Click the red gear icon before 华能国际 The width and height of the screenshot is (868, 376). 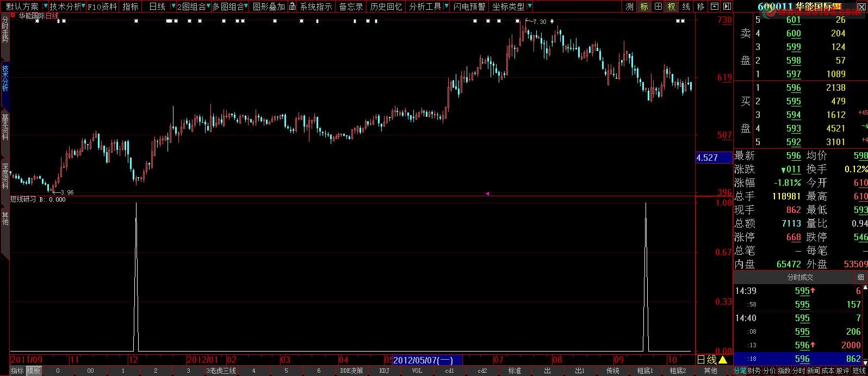click(13, 15)
